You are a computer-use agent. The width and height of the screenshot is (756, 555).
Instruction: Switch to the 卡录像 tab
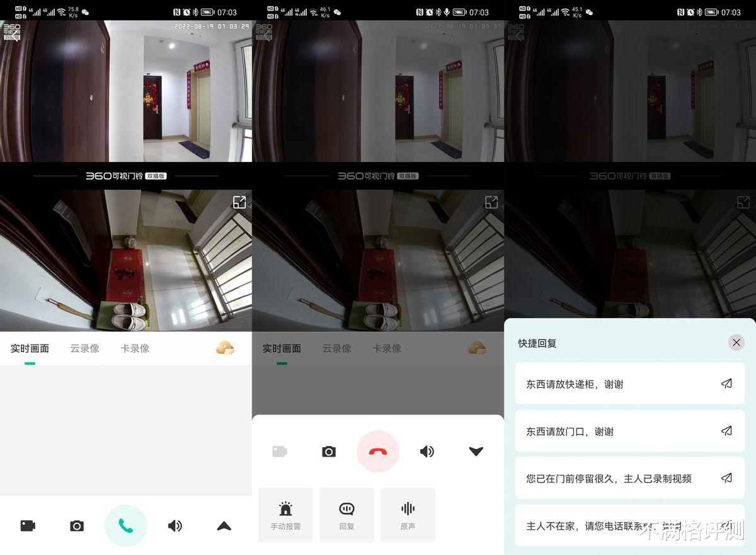click(x=135, y=347)
